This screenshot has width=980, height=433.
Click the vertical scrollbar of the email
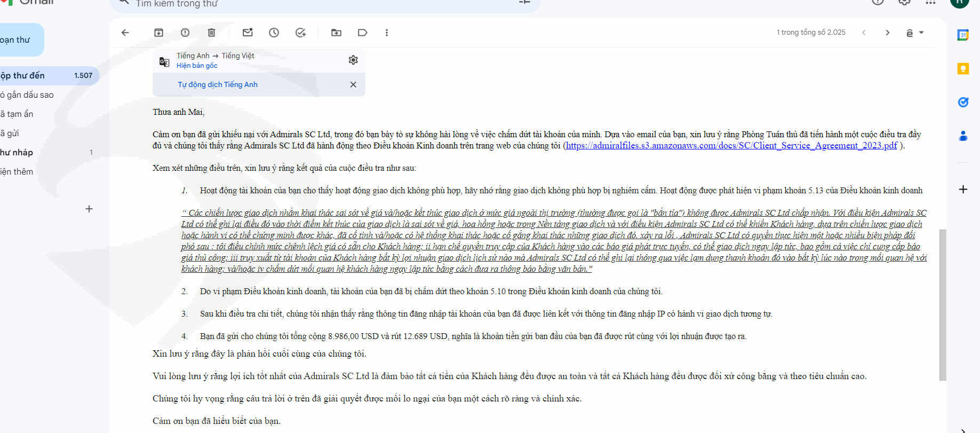(x=943, y=305)
